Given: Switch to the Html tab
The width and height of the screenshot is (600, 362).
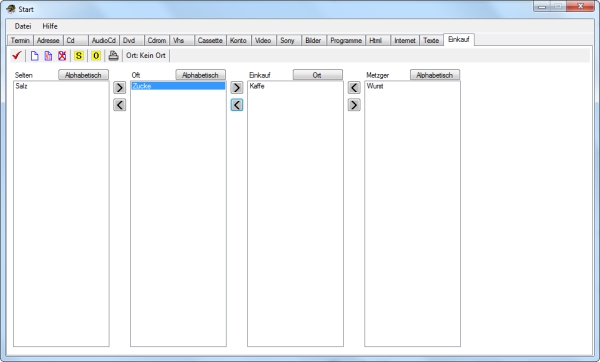Looking at the screenshot, I should [378, 40].
